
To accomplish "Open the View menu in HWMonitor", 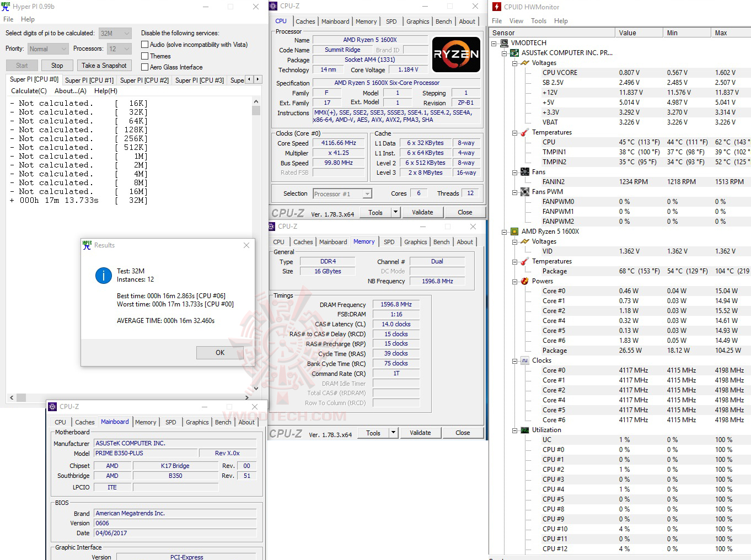I will coord(516,20).
